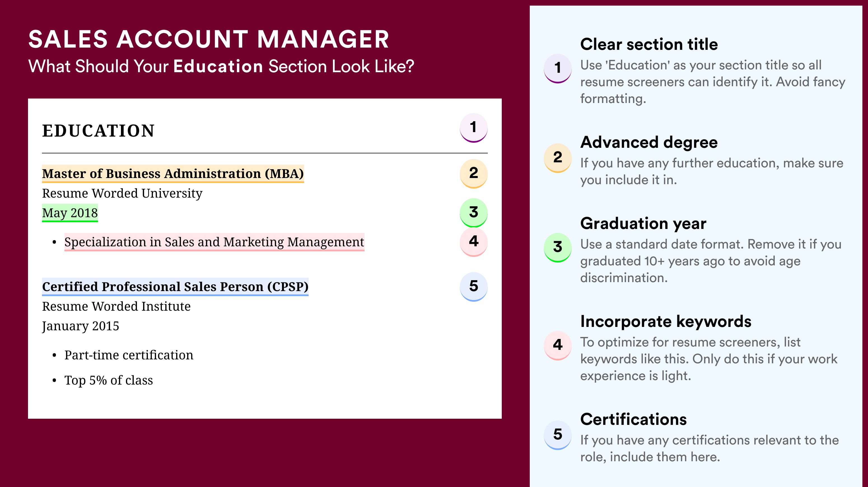
Task: Click the number 5 badge next to Certifications
Action: pyautogui.click(x=557, y=435)
